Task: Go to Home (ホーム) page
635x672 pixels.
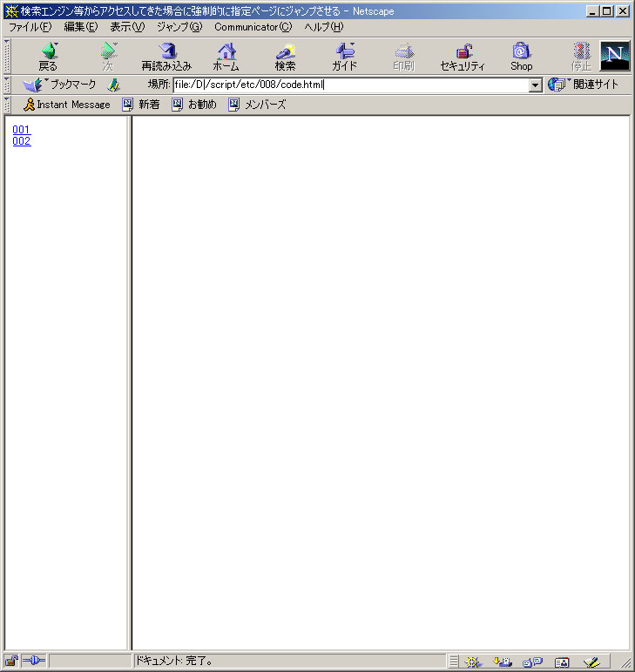Action: point(226,57)
